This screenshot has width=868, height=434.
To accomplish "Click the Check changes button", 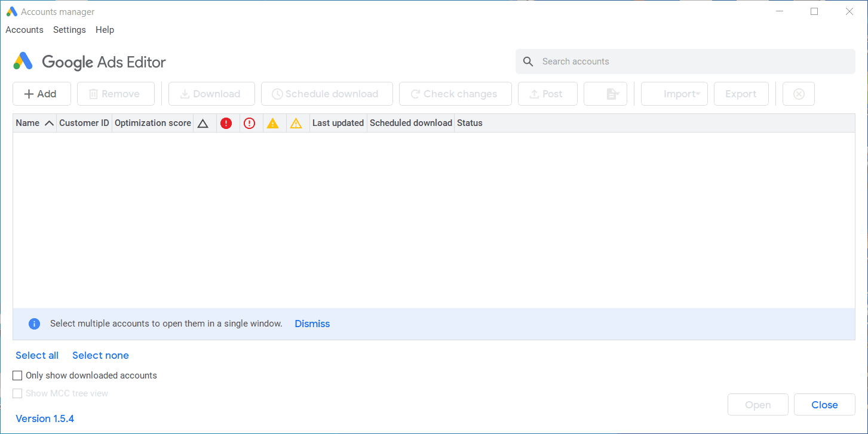I will pos(455,94).
